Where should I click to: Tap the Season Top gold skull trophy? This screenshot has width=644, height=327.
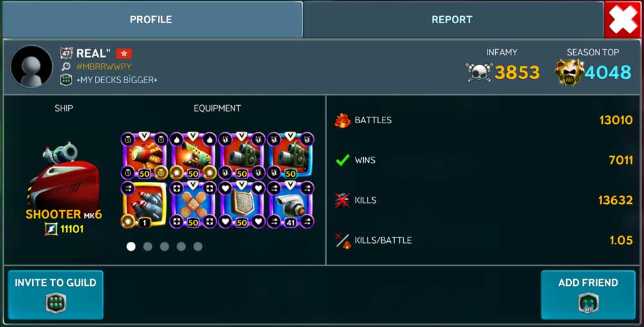[x=570, y=72]
